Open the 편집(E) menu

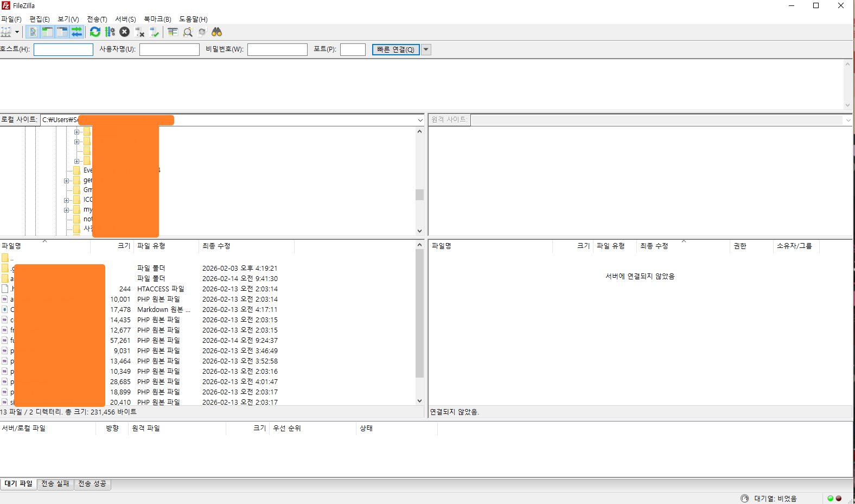(40, 19)
